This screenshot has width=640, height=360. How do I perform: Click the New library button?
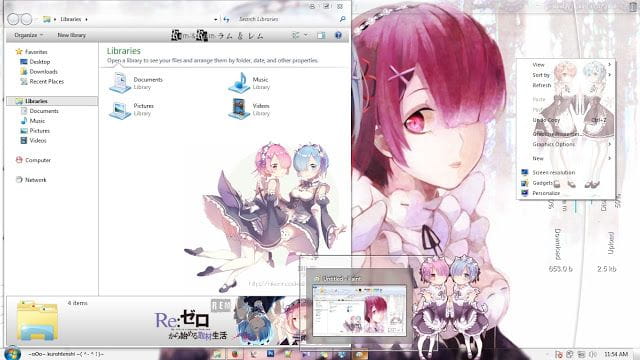71,35
